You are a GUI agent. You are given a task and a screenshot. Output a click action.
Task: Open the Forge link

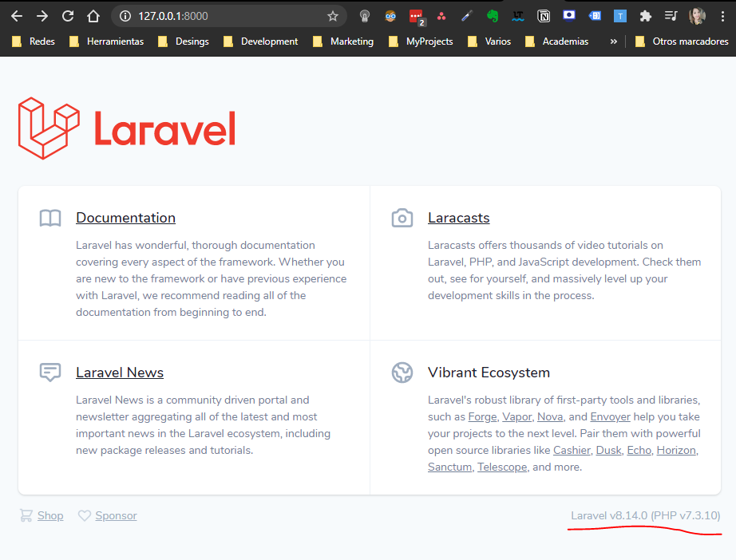482,416
